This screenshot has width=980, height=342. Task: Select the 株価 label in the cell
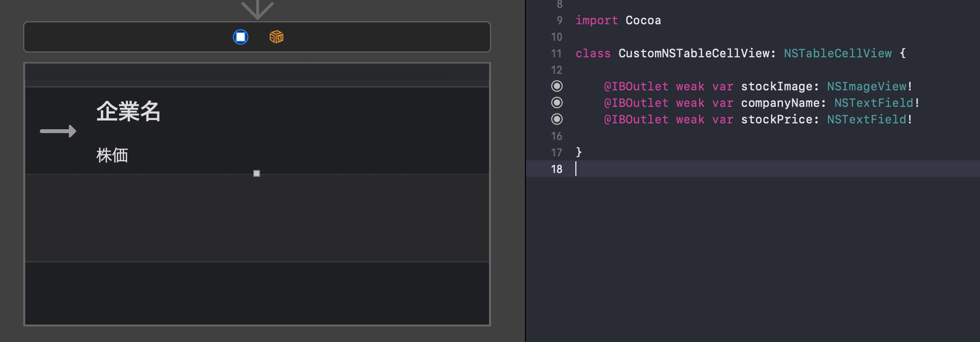pos(112,155)
